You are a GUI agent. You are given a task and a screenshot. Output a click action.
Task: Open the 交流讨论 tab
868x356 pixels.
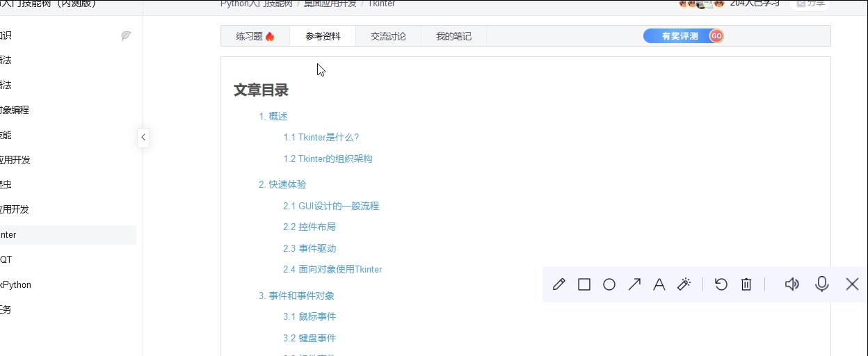[388, 36]
